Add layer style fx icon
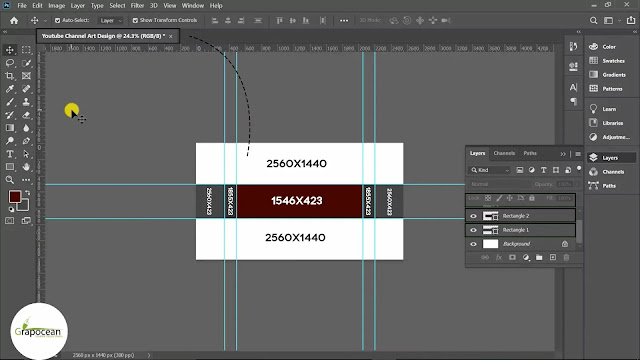The image size is (640, 360). point(499,258)
